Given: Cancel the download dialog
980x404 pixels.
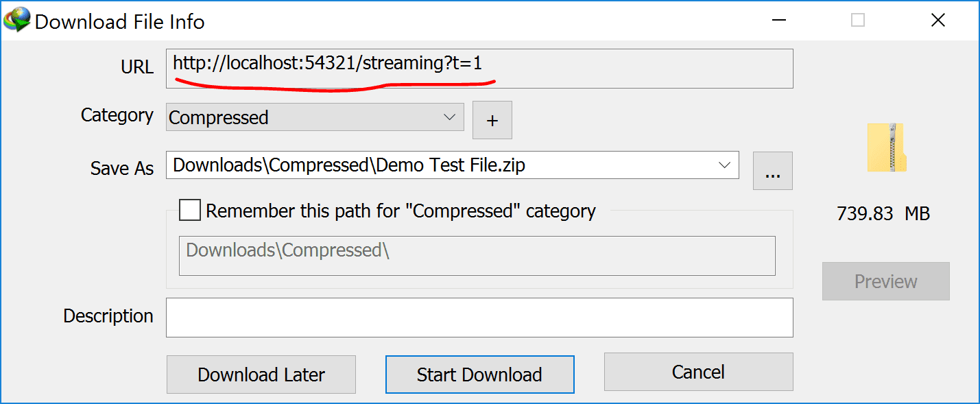Looking at the screenshot, I should pos(697,371).
